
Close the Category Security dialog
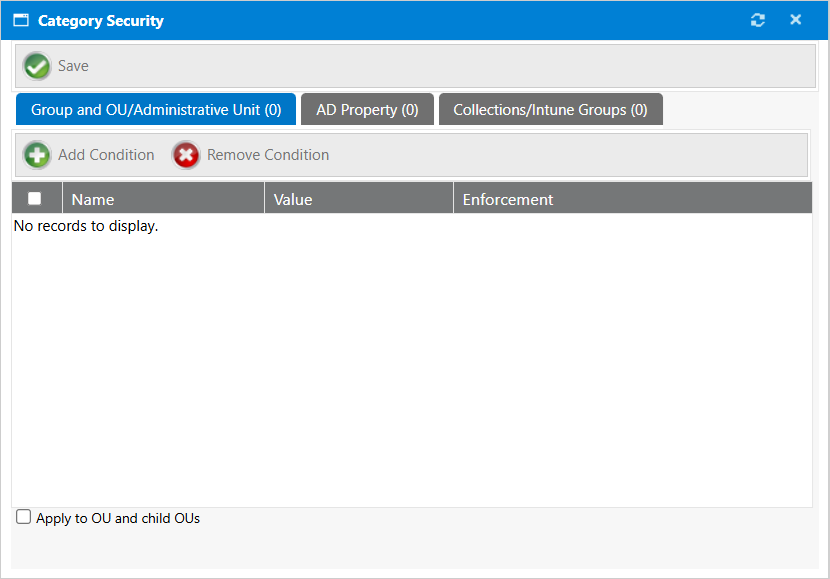(x=796, y=20)
